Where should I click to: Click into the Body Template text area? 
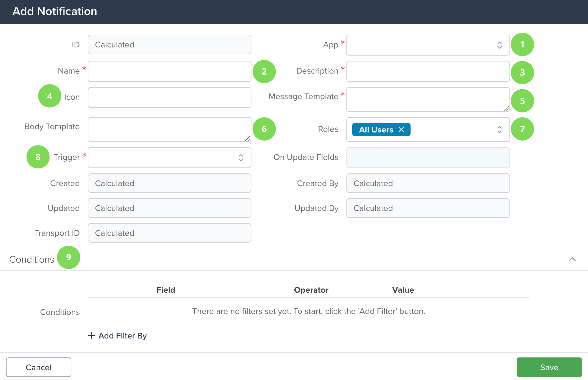click(x=170, y=130)
